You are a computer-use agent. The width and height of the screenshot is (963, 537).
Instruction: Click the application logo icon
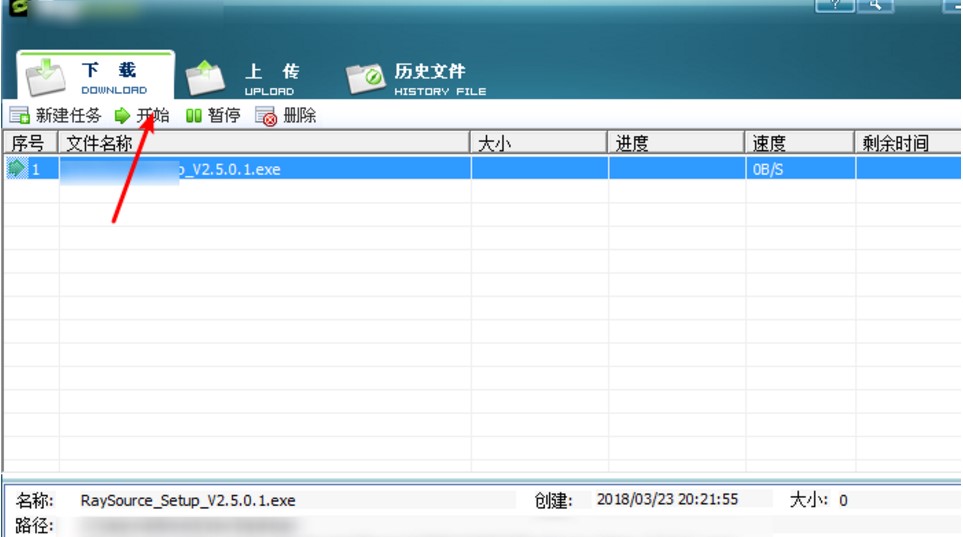point(18,7)
